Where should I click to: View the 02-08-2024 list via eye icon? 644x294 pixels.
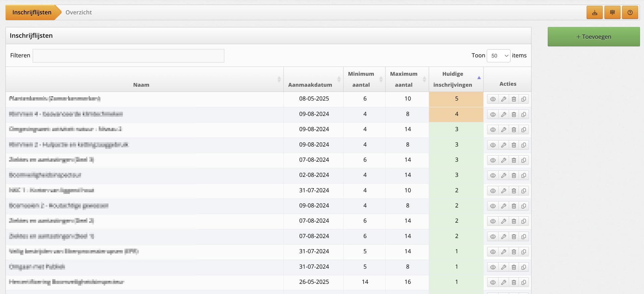(x=493, y=175)
